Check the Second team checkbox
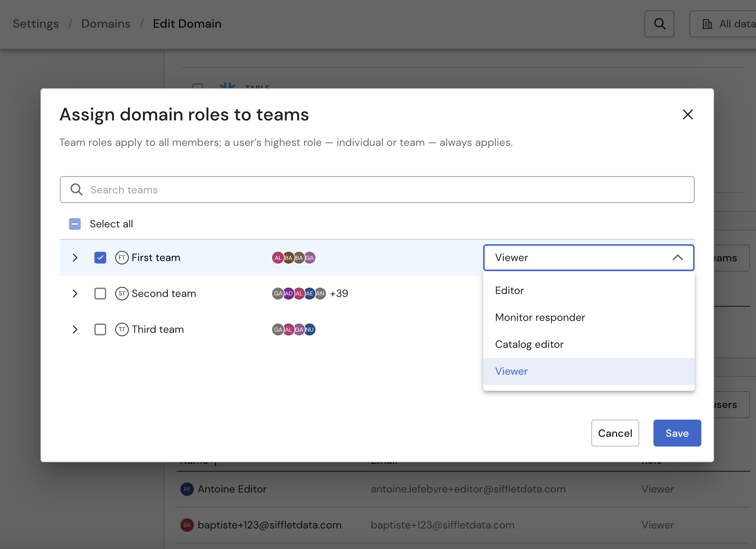 [x=100, y=294]
